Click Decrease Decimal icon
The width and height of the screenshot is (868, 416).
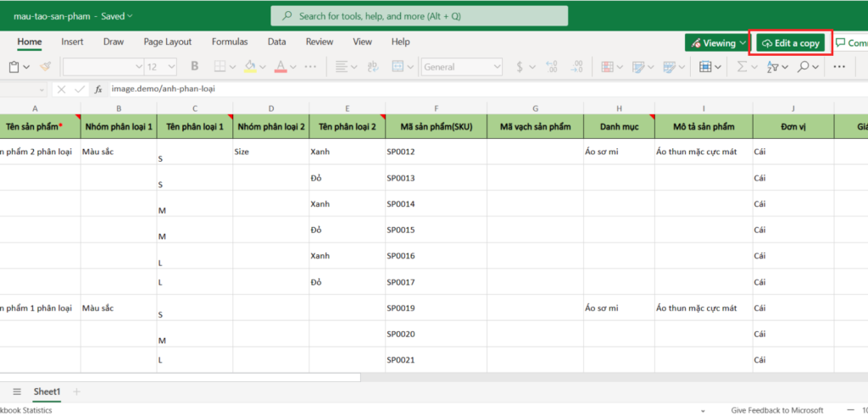(576, 67)
